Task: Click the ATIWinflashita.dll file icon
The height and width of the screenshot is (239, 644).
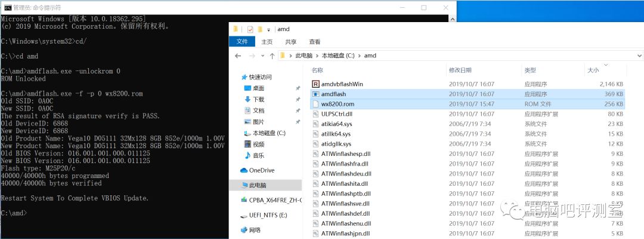Action: coord(315,183)
